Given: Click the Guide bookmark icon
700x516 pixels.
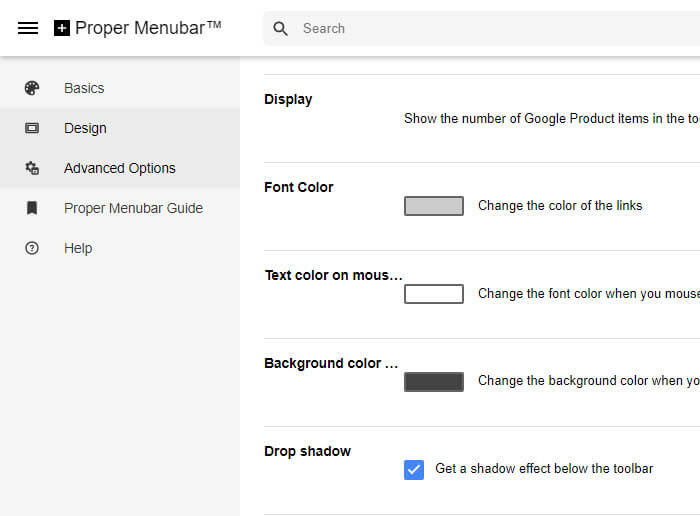Looking at the screenshot, I should [x=32, y=208].
